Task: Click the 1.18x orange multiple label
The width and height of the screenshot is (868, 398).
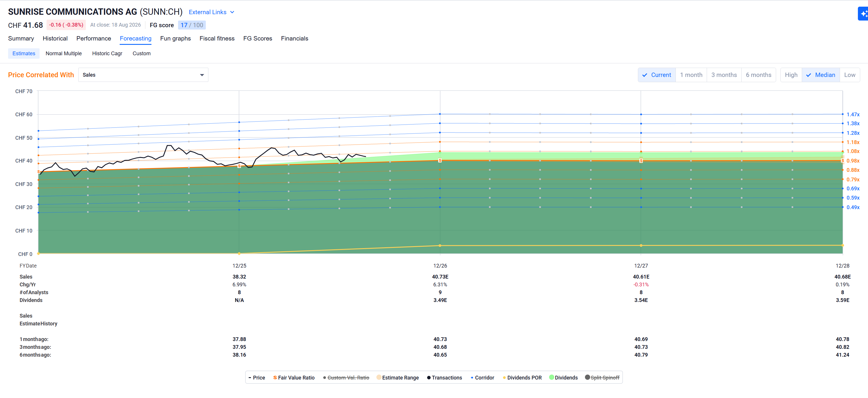Action: click(853, 142)
